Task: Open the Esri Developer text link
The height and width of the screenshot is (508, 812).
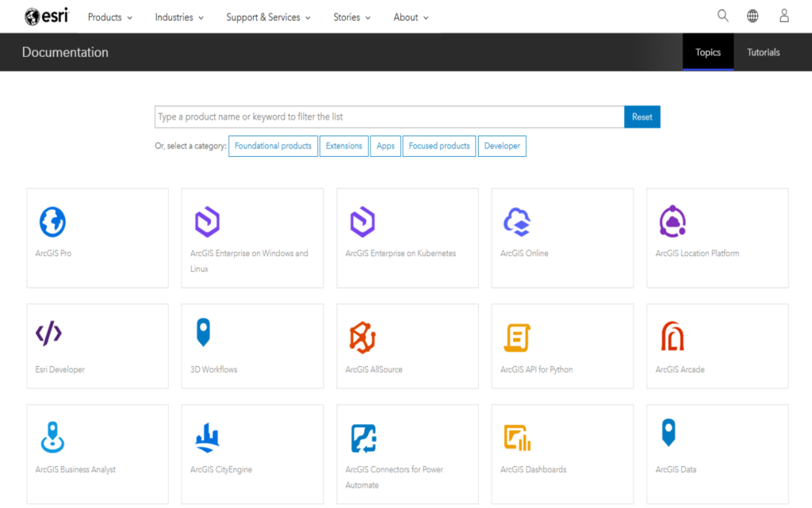Action: pyautogui.click(x=60, y=369)
